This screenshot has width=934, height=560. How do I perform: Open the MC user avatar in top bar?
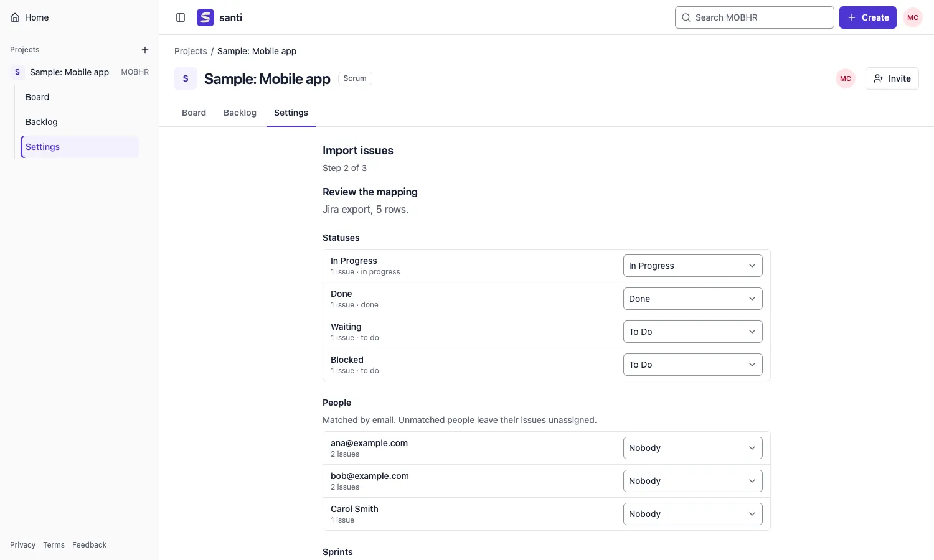pos(913,17)
